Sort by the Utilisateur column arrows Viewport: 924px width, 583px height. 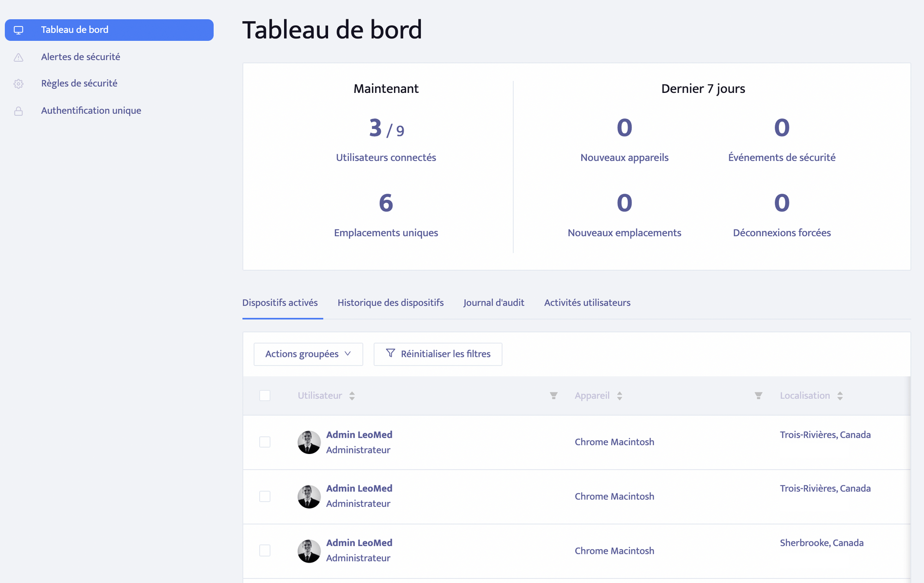pyautogui.click(x=352, y=396)
